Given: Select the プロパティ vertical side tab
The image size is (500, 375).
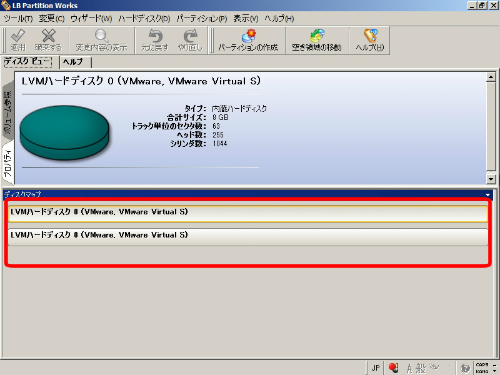Looking at the screenshot, I should (x=8, y=163).
